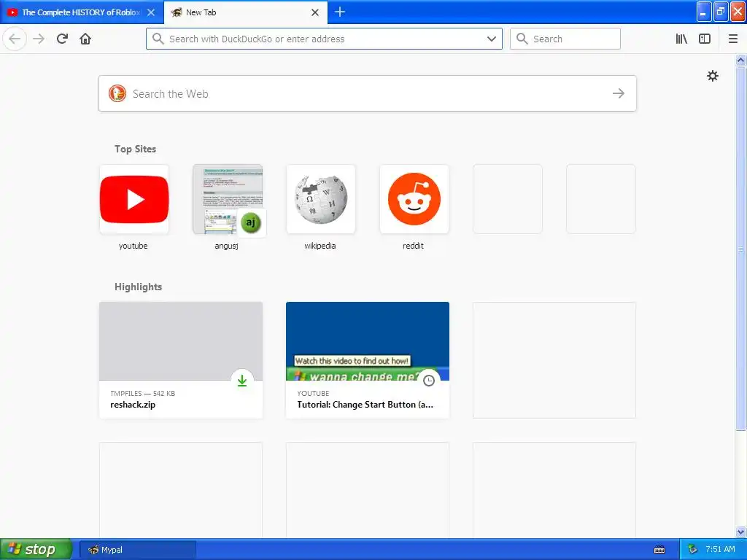Screen dimensions: 747x560
Task: Click the system tray network icon
Action: [x=692, y=550]
